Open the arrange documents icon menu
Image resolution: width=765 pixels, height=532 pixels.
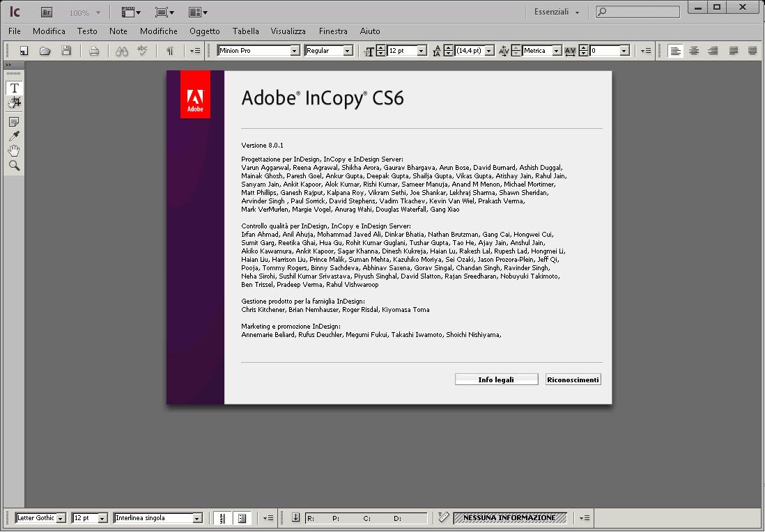tap(198, 13)
